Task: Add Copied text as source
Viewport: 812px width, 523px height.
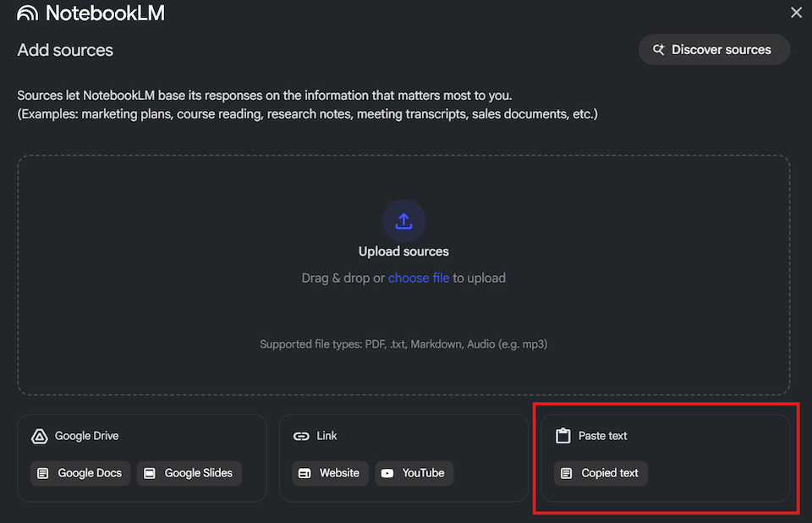Action: [601, 473]
